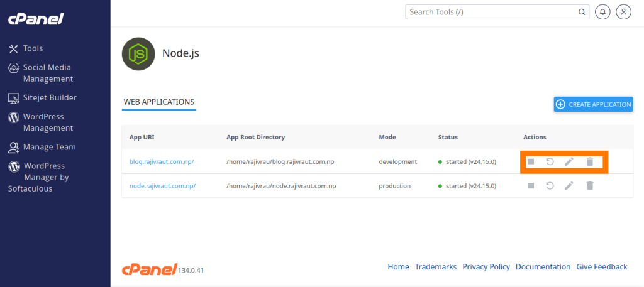Restart the node.rajivraut.com.np application
644x287 pixels.
(x=550, y=186)
